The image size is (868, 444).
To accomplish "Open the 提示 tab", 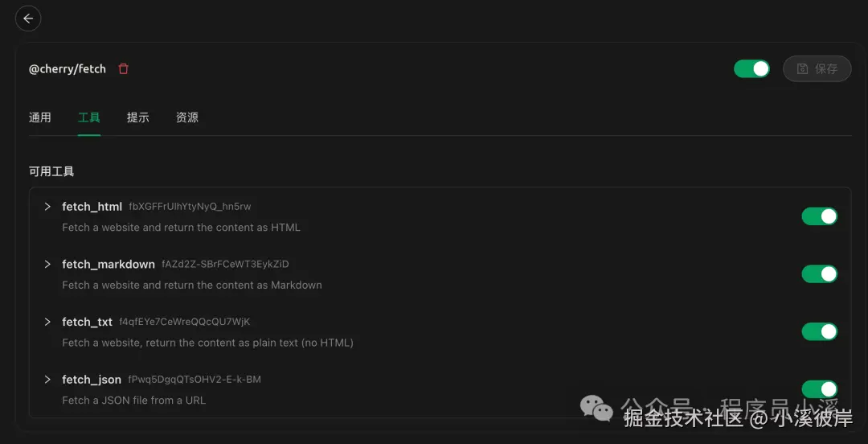I will (138, 117).
